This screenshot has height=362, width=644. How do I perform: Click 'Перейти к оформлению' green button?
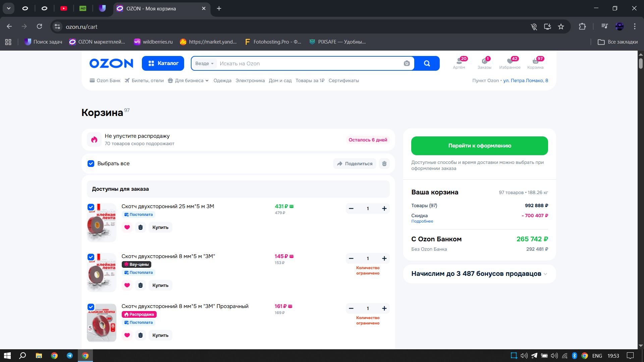pyautogui.click(x=479, y=146)
